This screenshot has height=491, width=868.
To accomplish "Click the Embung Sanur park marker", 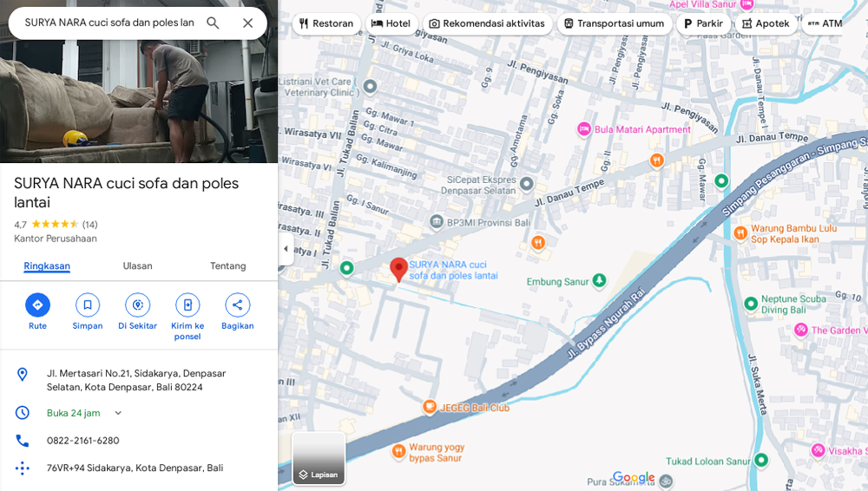I will coord(599,280).
